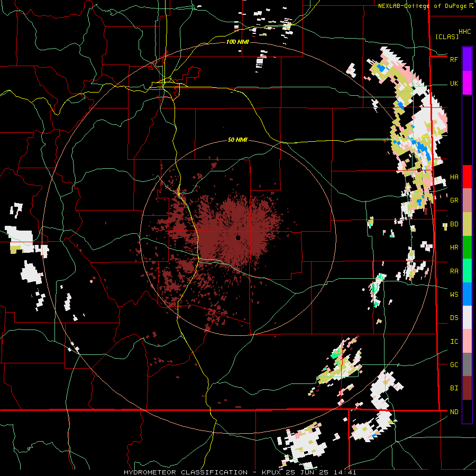Click the 'RF' legend label
Screen dimensions: 476x476
click(x=454, y=59)
